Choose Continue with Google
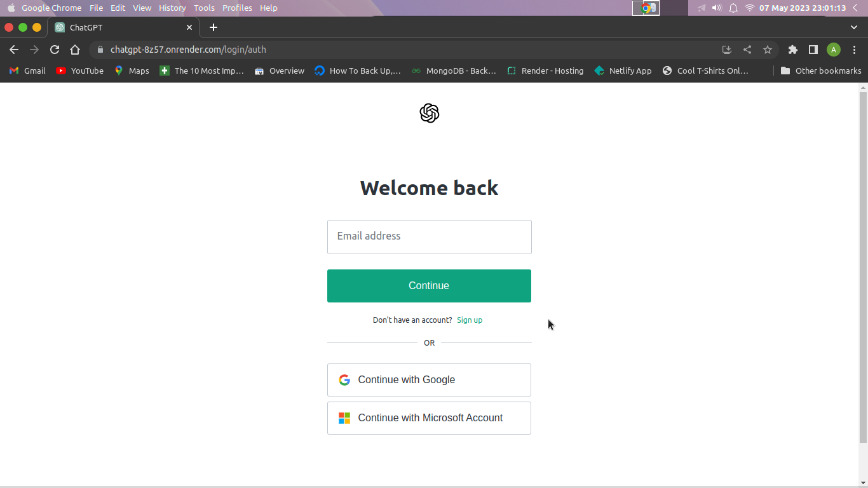The width and height of the screenshot is (868, 488). (x=429, y=380)
